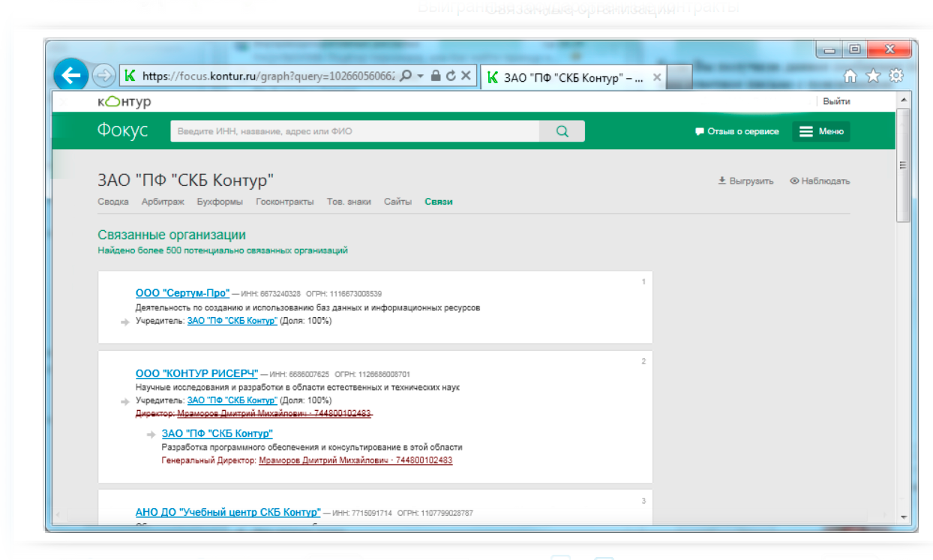
Task: Minimize the browser window
Action: (829, 50)
